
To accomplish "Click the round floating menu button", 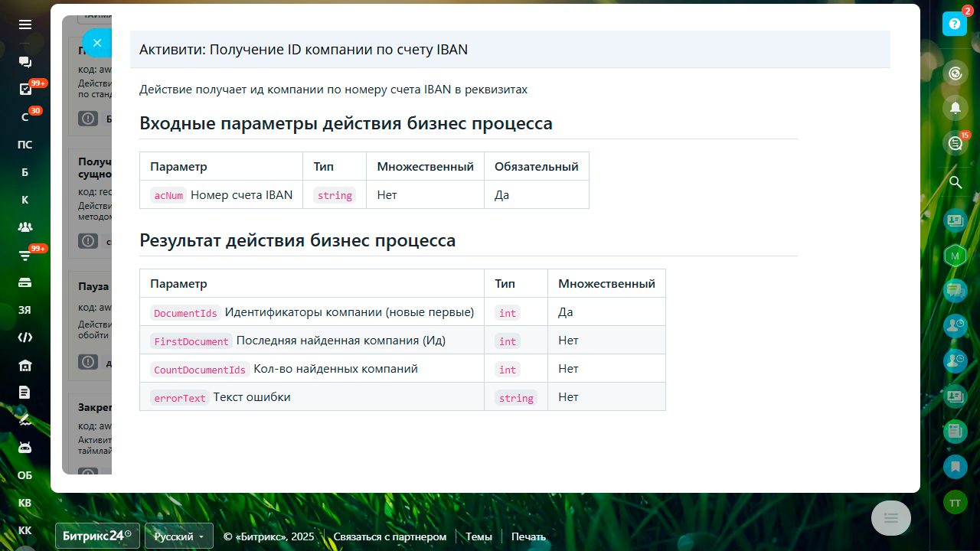I will [x=890, y=518].
